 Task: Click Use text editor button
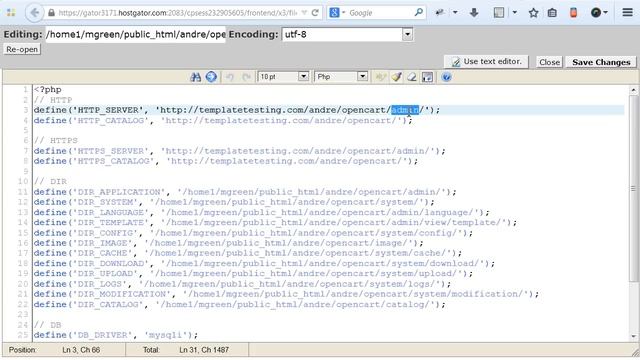point(486,62)
